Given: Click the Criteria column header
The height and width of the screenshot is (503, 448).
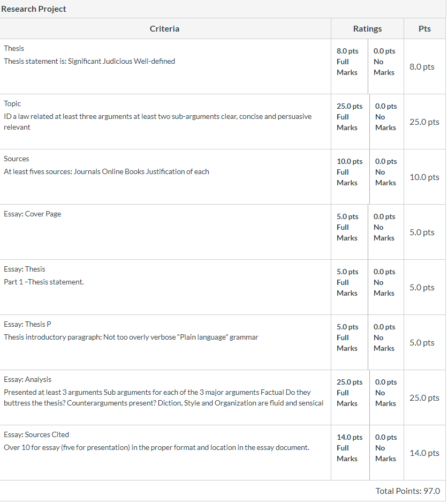Looking at the screenshot, I should tap(165, 29).
